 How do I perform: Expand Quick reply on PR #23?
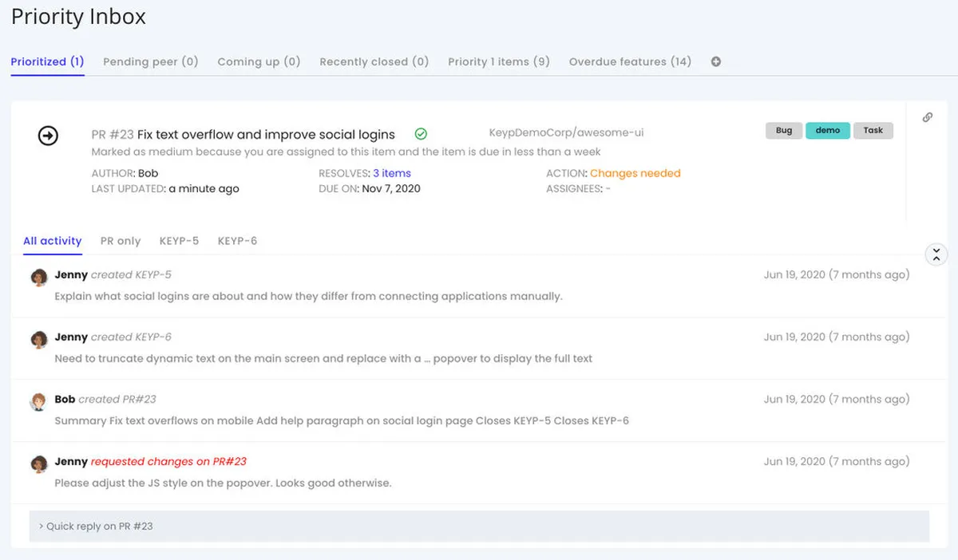pos(96,526)
